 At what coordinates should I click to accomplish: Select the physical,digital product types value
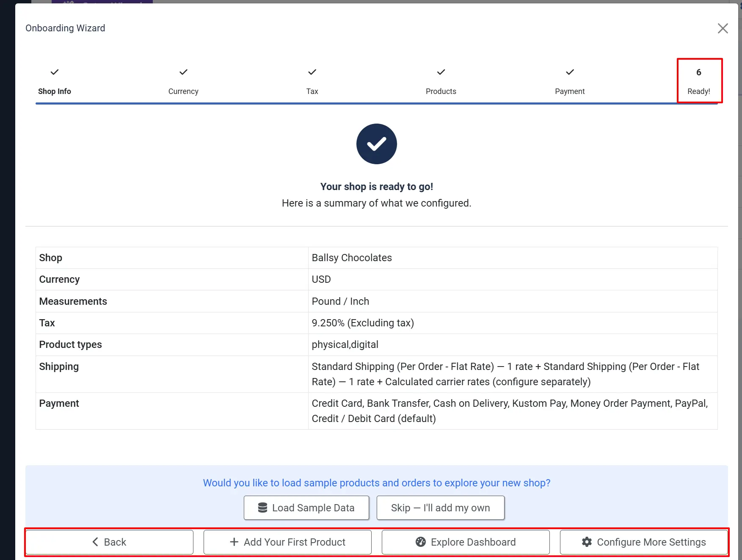[345, 345]
